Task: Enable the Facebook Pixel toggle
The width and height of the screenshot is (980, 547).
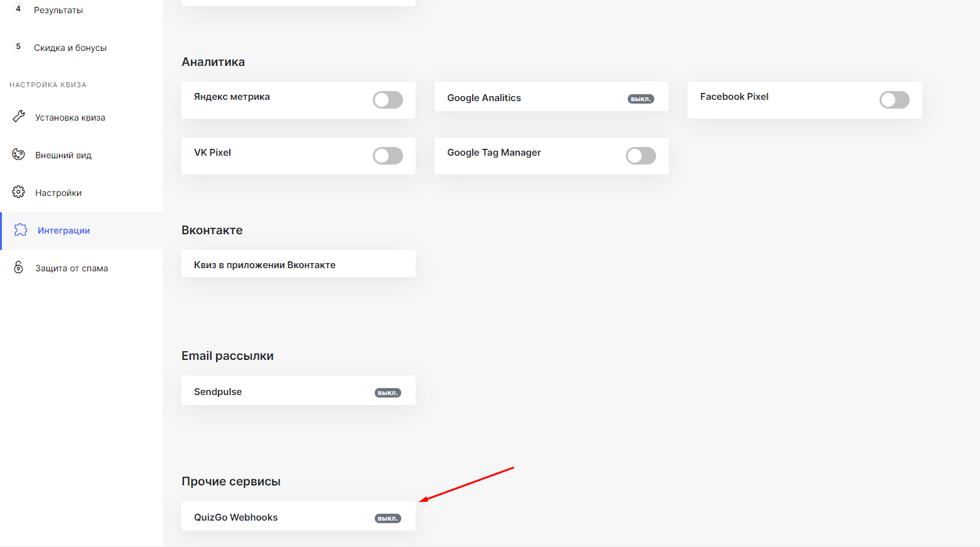Action: click(x=894, y=100)
